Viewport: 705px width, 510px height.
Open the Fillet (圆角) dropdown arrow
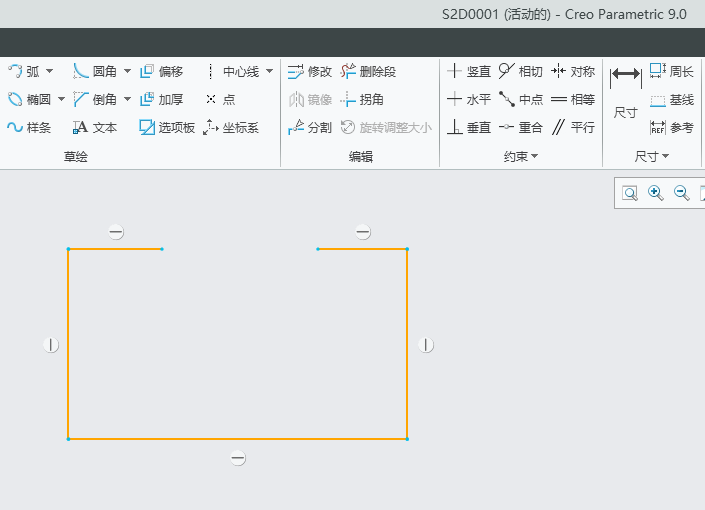coord(128,71)
